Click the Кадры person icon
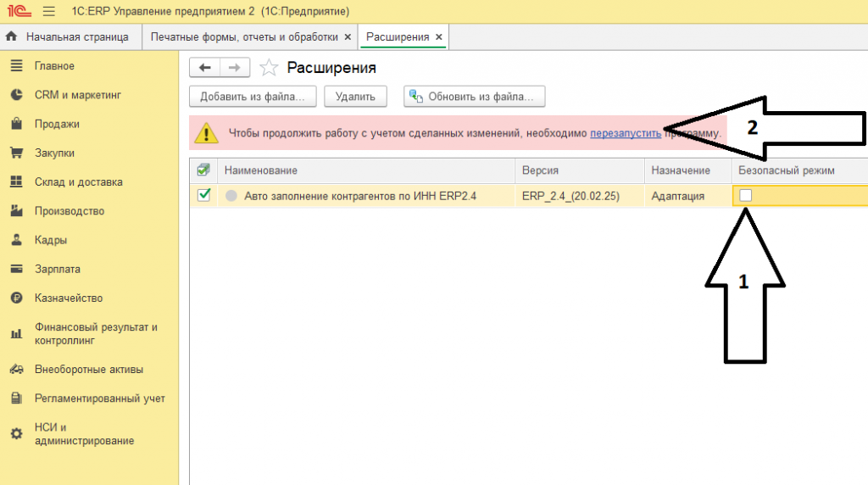The image size is (868, 485). coord(17,240)
